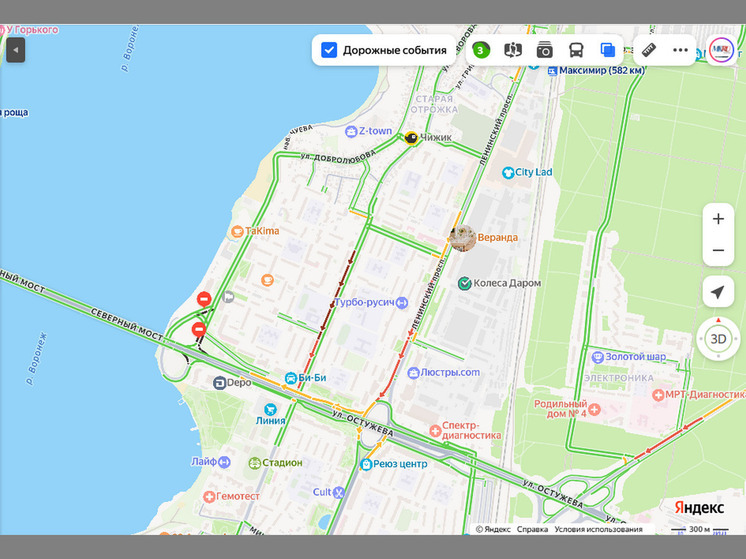Switch the map to 3D view
This screenshot has height=559, width=746.
coord(718,338)
